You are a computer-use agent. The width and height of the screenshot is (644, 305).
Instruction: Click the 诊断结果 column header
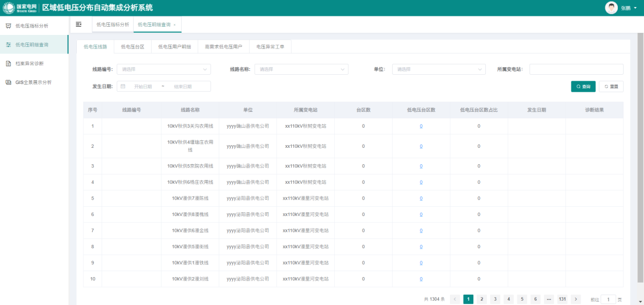point(594,110)
